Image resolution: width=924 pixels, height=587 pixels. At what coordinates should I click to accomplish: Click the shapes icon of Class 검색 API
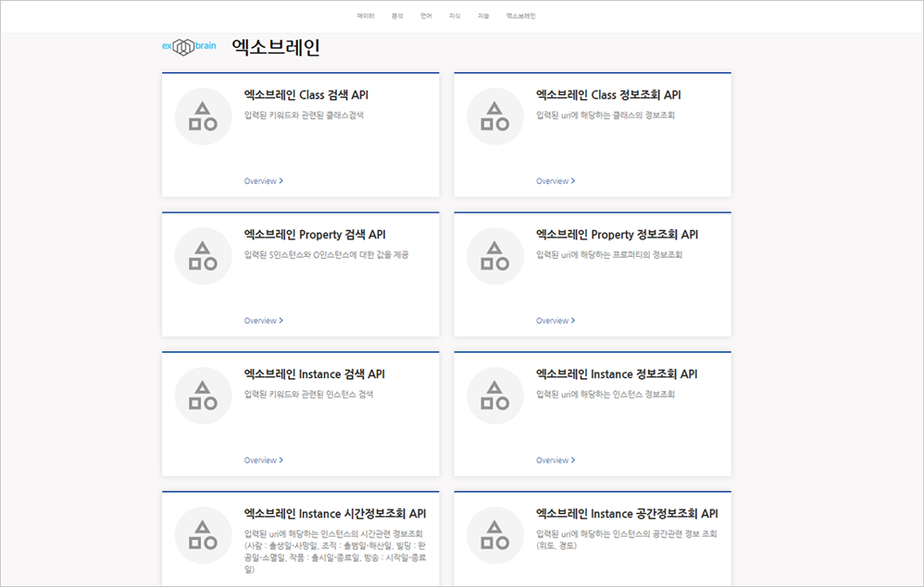pyautogui.click(x=203, y=116)
